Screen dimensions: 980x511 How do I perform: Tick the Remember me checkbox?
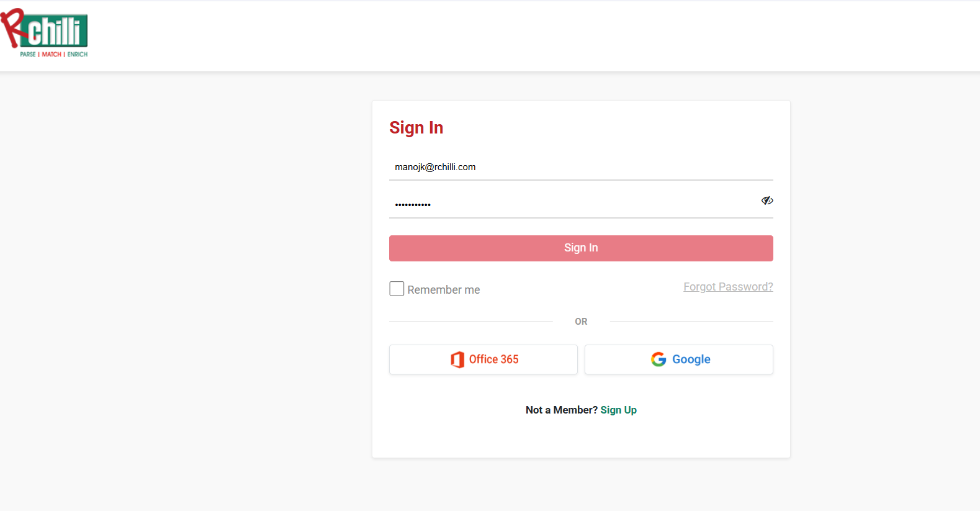tap(397, 289)
